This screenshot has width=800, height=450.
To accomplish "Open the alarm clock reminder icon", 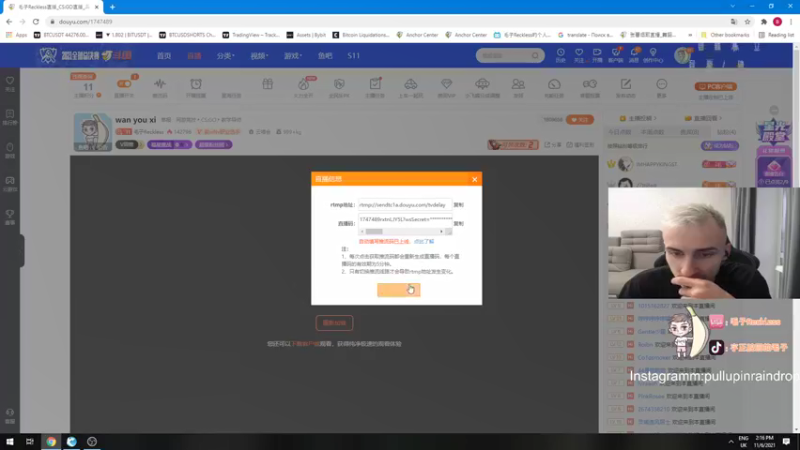I will click(x=196, y=84).
